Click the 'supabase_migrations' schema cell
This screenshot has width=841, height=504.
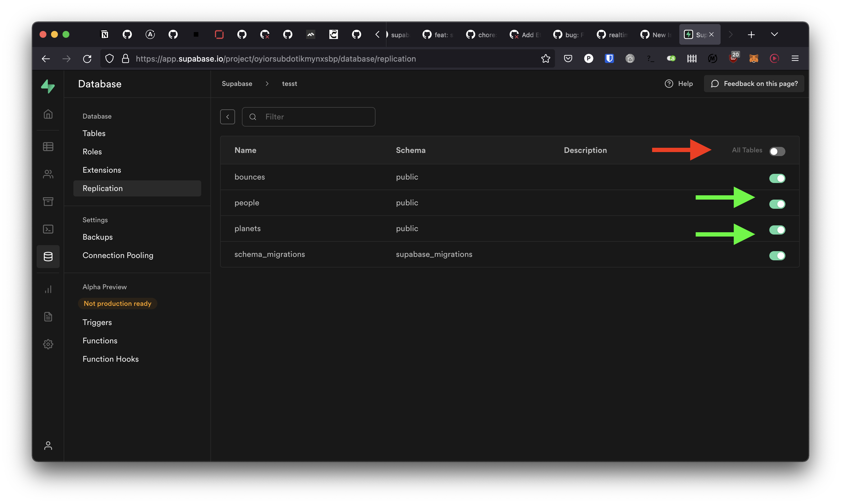[x=434, y=254]
